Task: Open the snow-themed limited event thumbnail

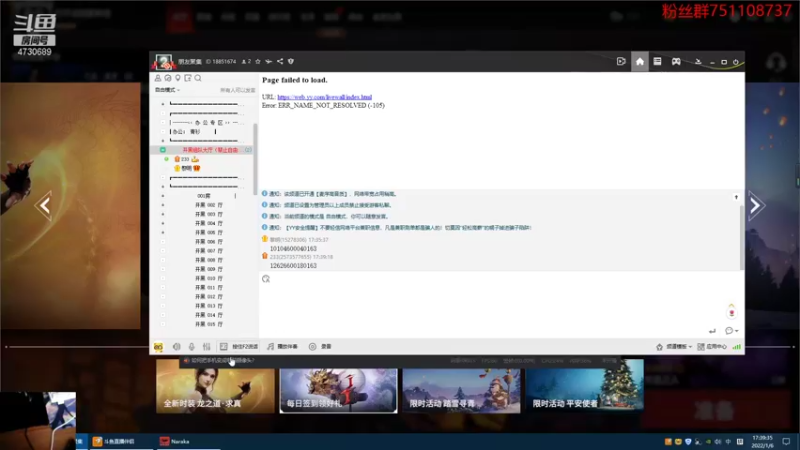Action: 461,390
